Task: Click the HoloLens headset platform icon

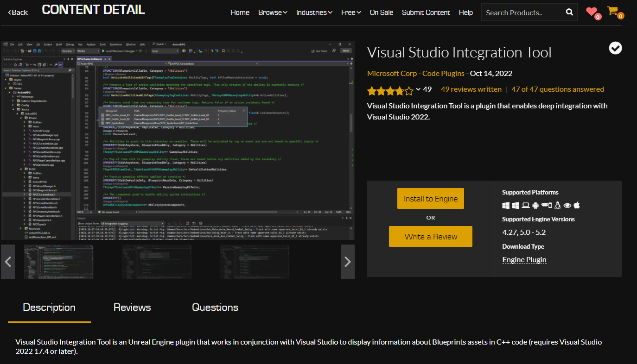Action: click(x=545, y=205)
